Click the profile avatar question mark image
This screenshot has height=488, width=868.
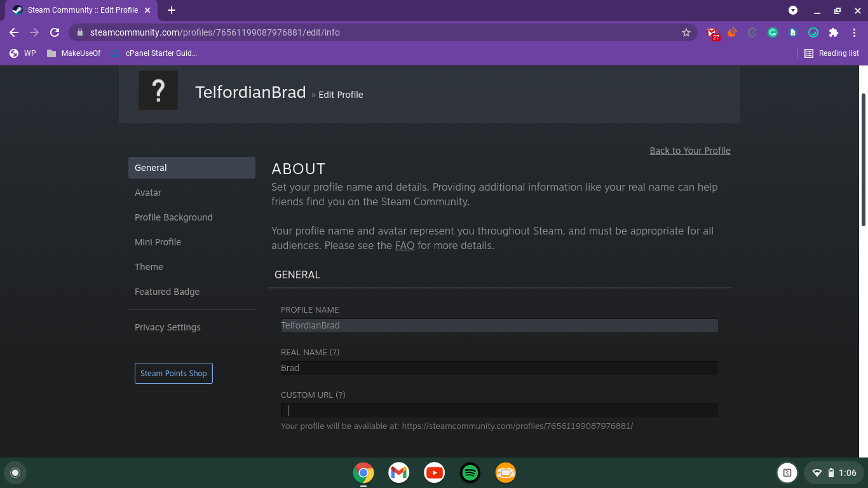coord(158,91)
